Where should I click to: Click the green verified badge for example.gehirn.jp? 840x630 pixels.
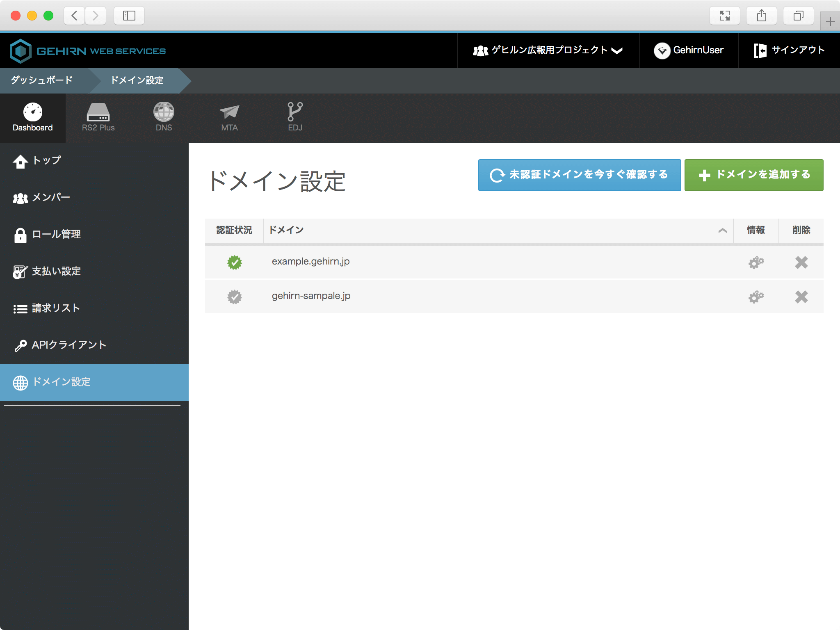(235, 262)
